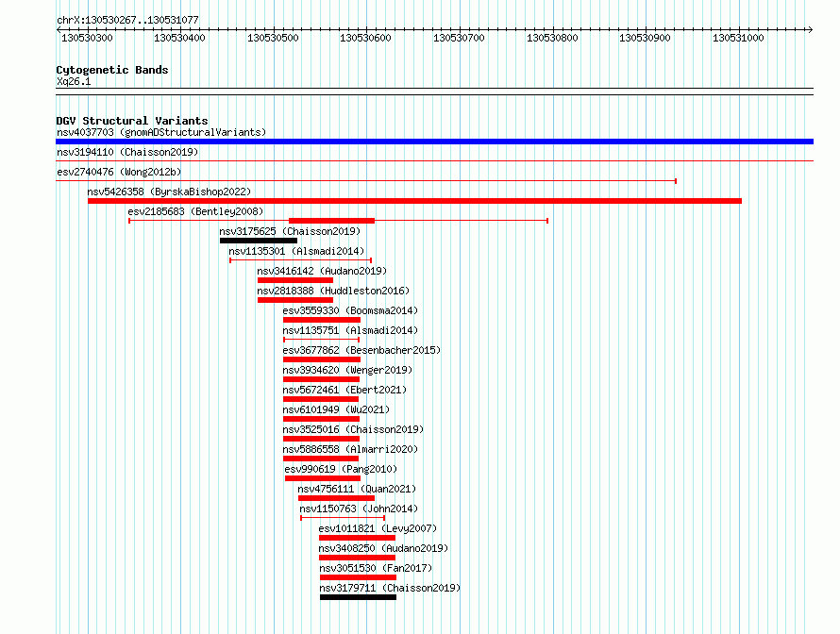Click the blue nsv4037703 variant bar
Image resolution: width=840 pixels, height=634 pixels.
pyautogui.click(x=434, y=142)
